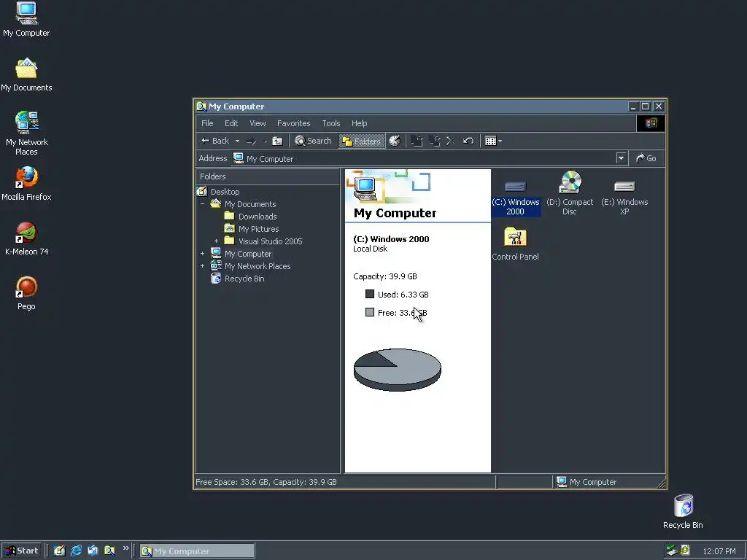
Task: Open the Help menu
Action: (359, 123)
